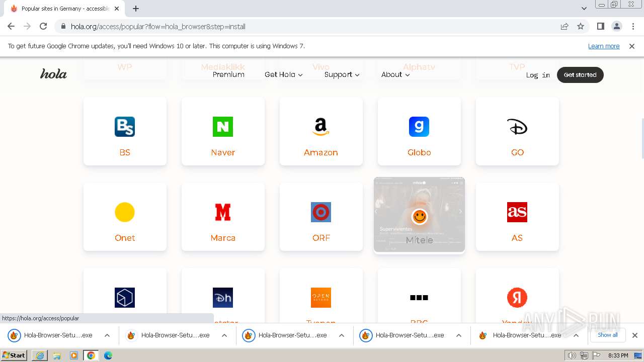
Task: Expand options for third Hola download
Action: click(342, 335)
